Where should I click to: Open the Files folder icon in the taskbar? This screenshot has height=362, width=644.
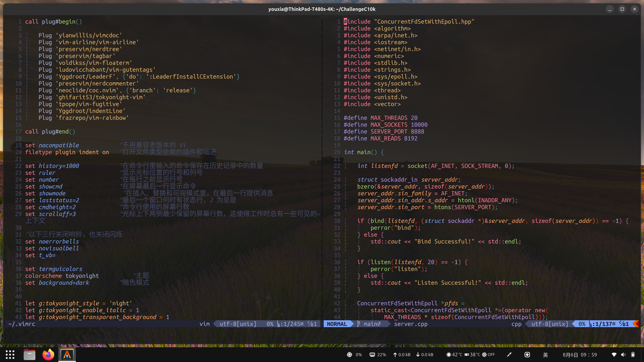(29, 354)
